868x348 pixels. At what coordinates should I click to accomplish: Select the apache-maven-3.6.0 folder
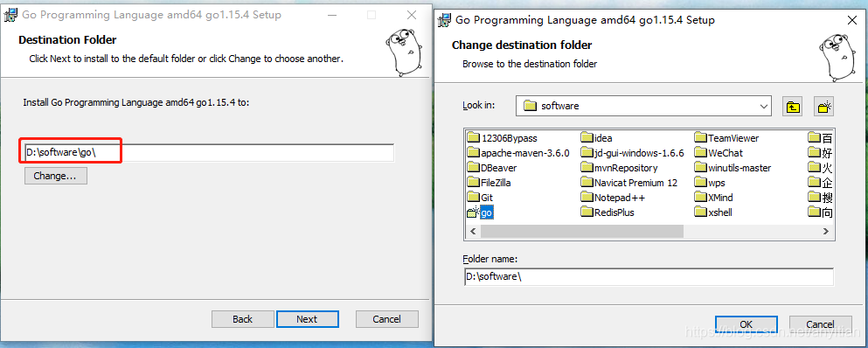(x=518, y=153)
